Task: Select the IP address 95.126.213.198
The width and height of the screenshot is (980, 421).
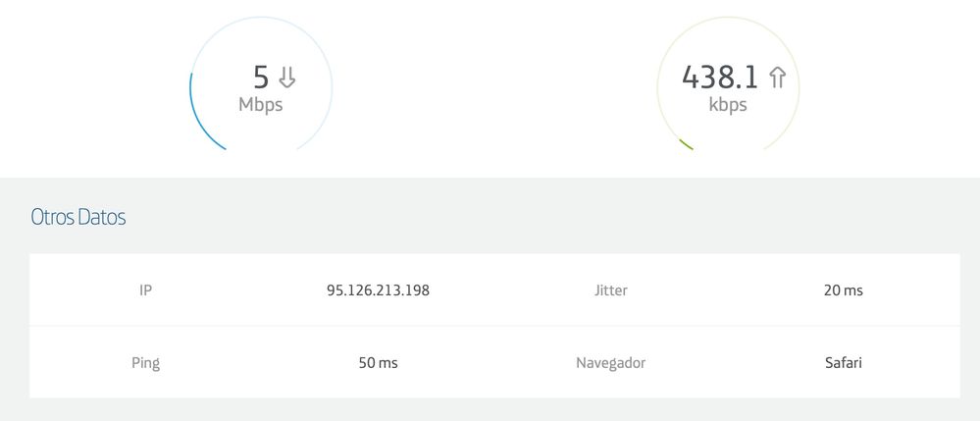Action: click(x=378, y=290)
